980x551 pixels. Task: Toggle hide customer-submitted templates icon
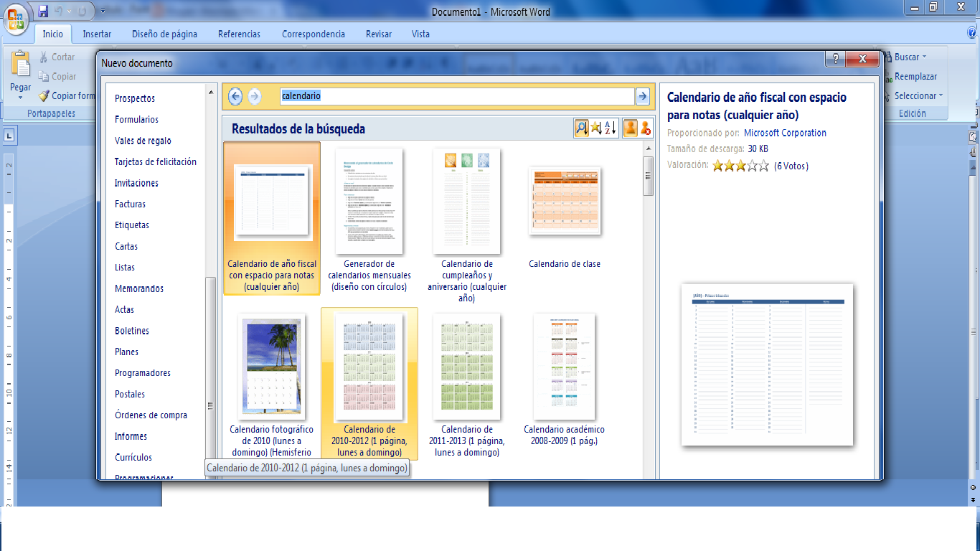pyautogui.click(x=646, y=128)
